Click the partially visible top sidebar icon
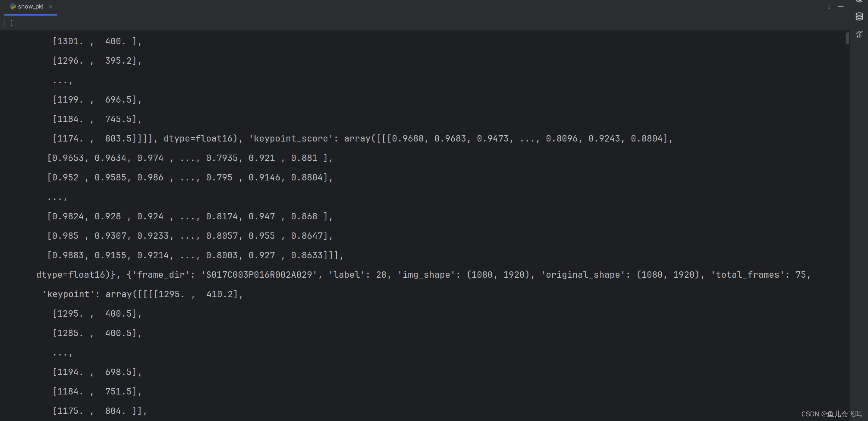The width and height of the screenshot is (868, 421). [859, 1]
